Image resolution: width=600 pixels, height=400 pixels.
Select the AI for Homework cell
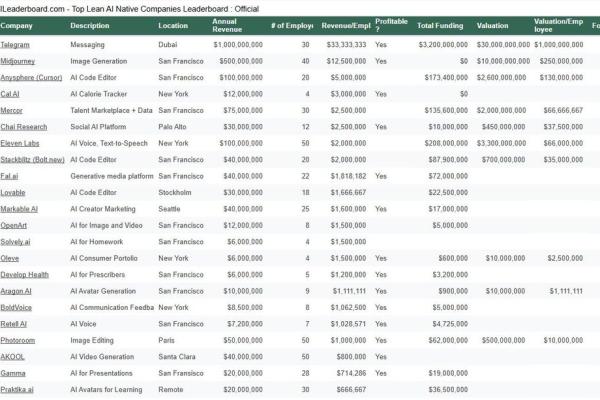97,242
